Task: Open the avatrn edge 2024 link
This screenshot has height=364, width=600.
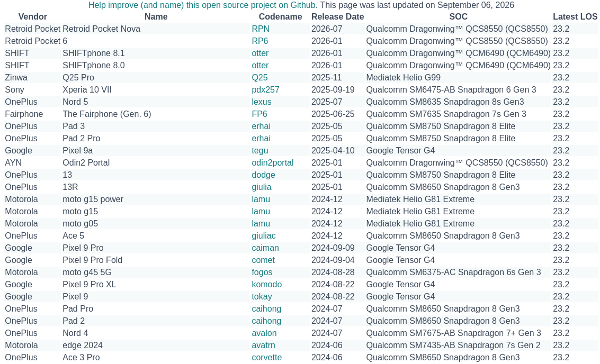Action: coord(264,345)
